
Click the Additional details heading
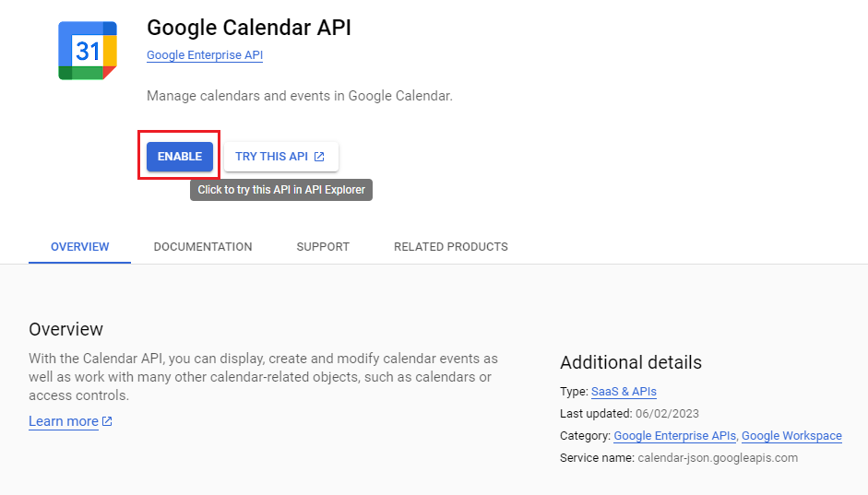click(x=631, y=362)
